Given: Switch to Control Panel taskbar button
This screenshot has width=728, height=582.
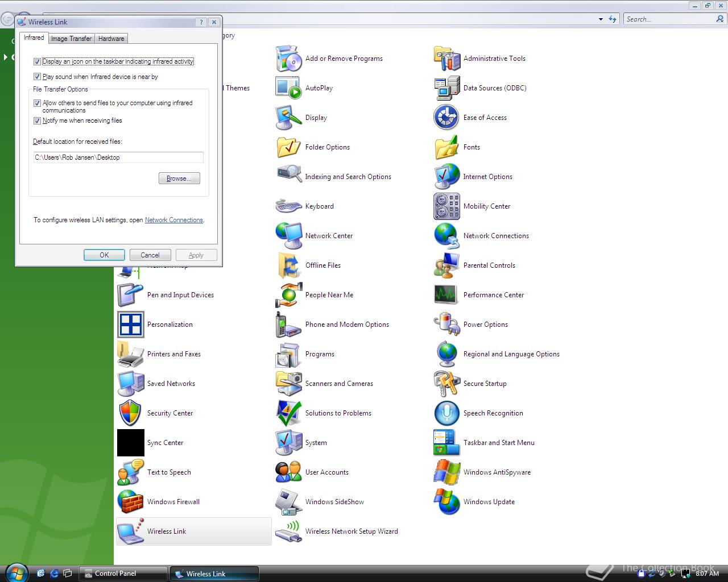Looking at the screenshot, I should (123, 573).
